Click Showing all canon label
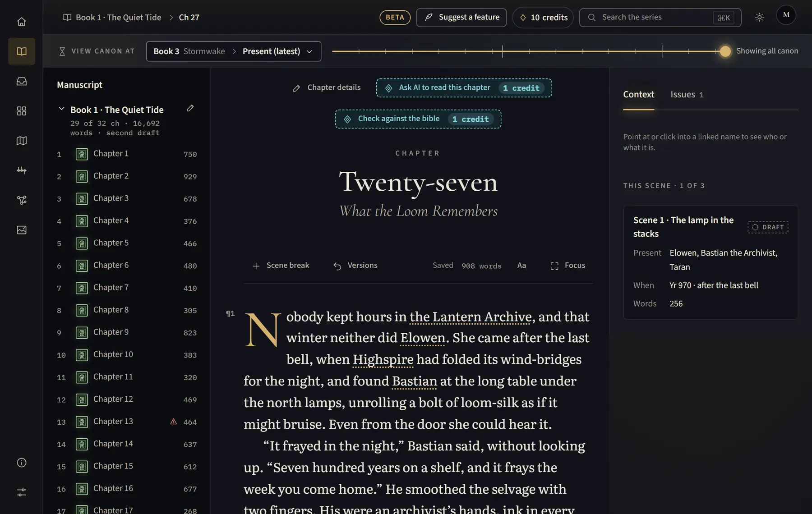The width and height of the screenshot is (812, 514). point(767,51)
